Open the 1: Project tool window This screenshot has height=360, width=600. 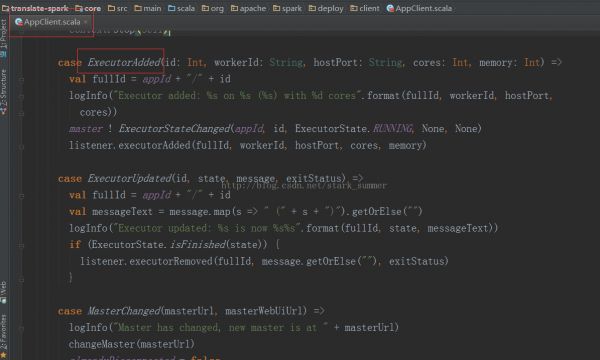(3, 37)
